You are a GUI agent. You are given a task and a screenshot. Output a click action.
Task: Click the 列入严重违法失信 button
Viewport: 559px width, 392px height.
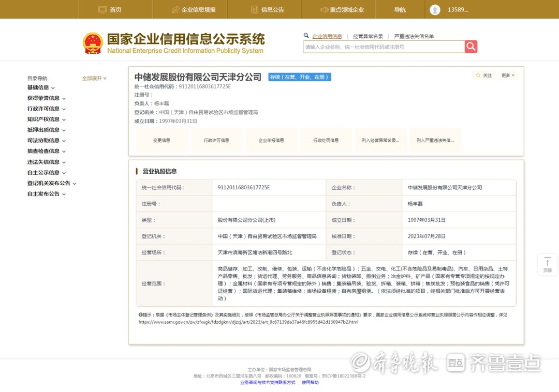coord(436,140)
